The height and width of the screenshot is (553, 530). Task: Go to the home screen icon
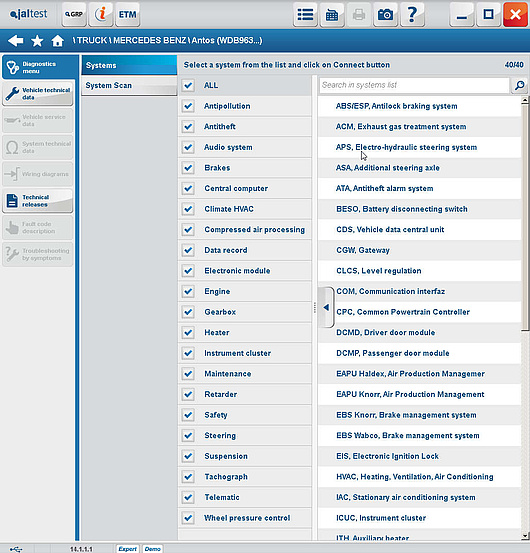point(57,41)
